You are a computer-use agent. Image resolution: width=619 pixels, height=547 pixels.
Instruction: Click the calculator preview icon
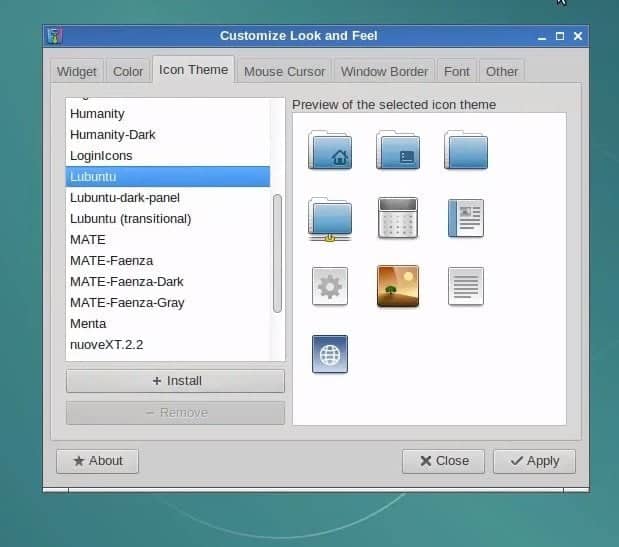[398, 218]
